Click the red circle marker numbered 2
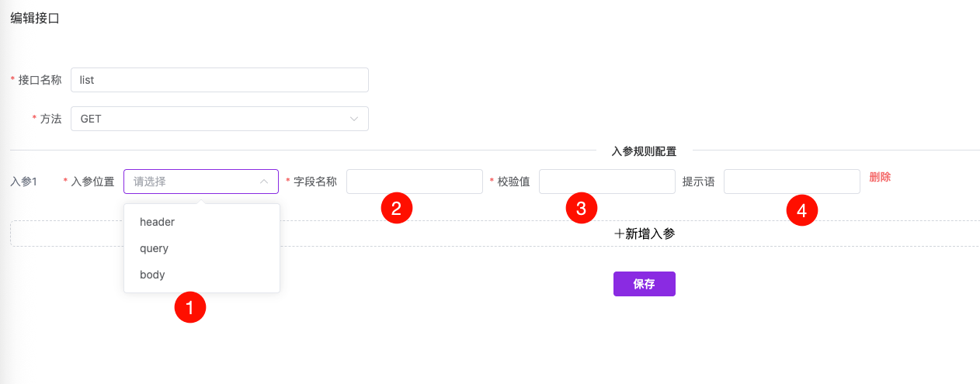This screenshot has height=384, width=980. click(x=396, y=208)
